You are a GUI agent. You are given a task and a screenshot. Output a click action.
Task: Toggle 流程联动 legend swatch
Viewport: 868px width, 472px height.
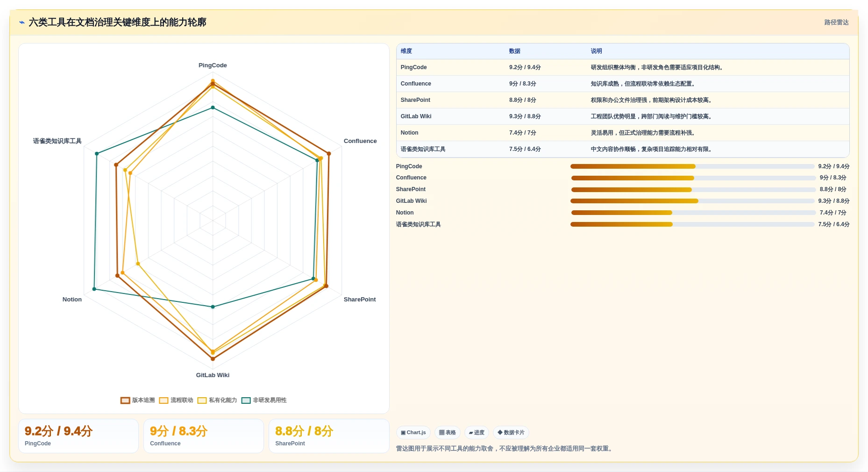[x=164, y=400]
